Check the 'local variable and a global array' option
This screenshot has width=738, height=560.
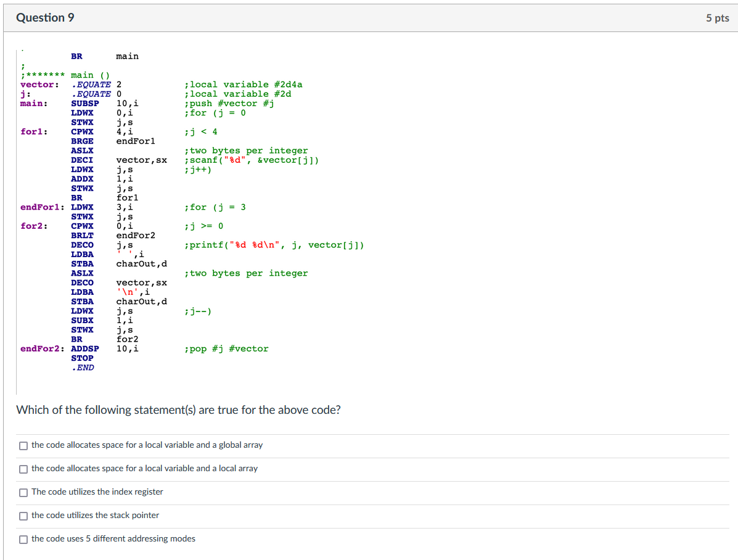[x=23, y=445]
